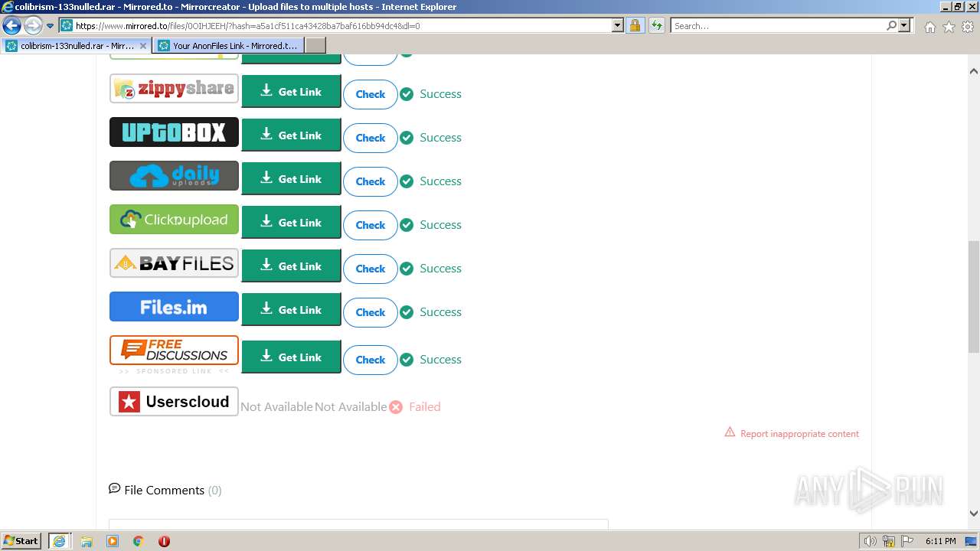Click the security lock icon
The width and height of the screenshot is (980, 551).
(635, 26)
